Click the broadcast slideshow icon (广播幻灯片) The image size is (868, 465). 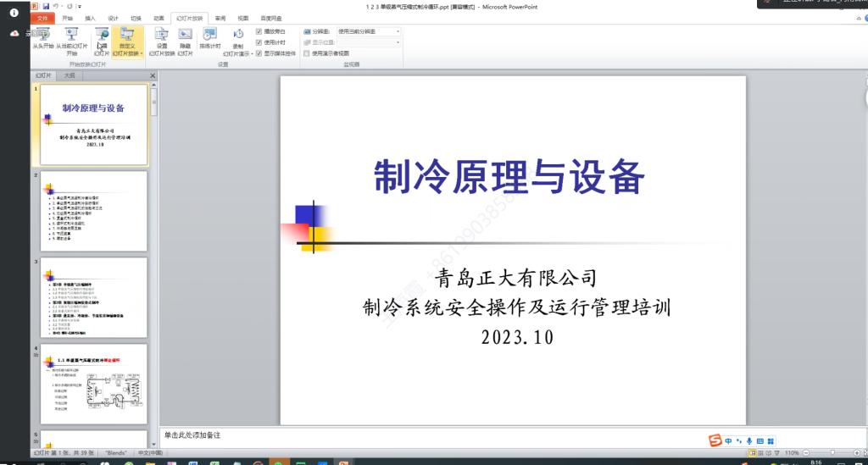tap(102, 38)
